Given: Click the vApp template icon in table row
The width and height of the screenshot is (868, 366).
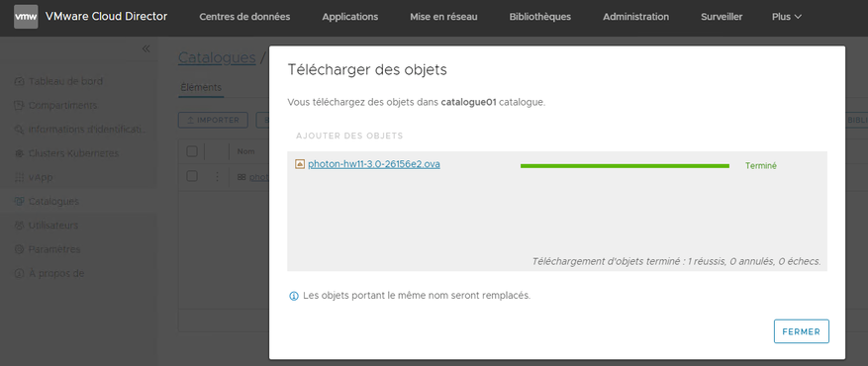Looking at the screenshot, I should 241,177.
